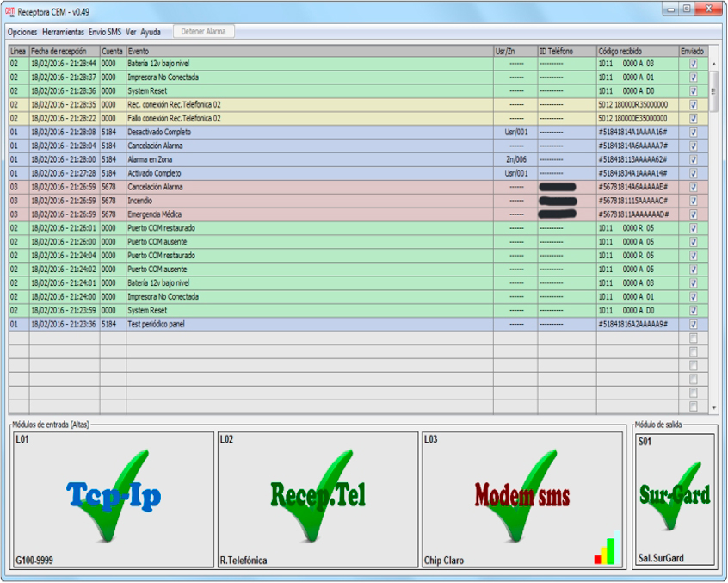Uncheck Enviado for Batería 12v bajo nivel 21:28:44
728x583 pixels.
(694, 64)
